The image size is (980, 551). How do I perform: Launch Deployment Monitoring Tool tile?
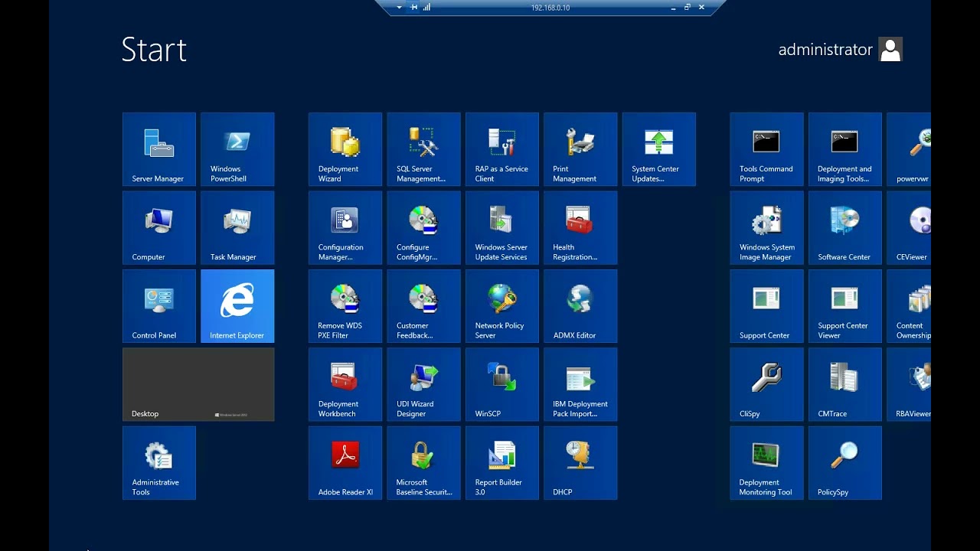point(766,463)
